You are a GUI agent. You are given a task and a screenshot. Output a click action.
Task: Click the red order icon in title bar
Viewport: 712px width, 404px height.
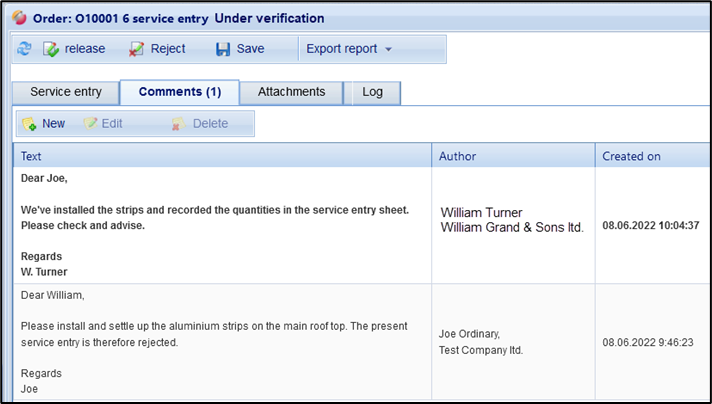21,18
